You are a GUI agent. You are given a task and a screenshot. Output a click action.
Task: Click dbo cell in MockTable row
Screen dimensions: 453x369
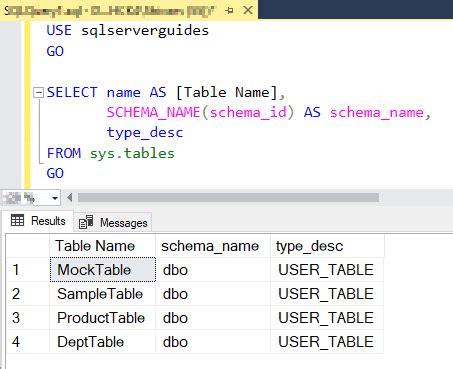tap(213, 270)
